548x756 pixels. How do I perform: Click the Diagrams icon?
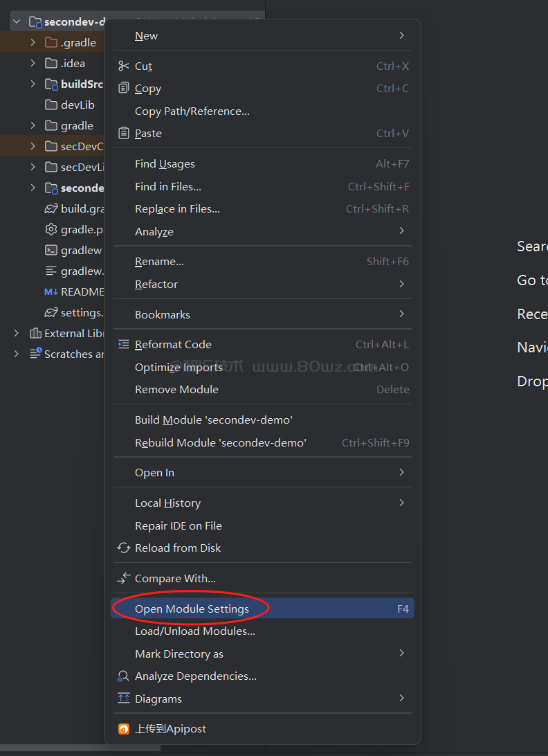coord(124,699)
